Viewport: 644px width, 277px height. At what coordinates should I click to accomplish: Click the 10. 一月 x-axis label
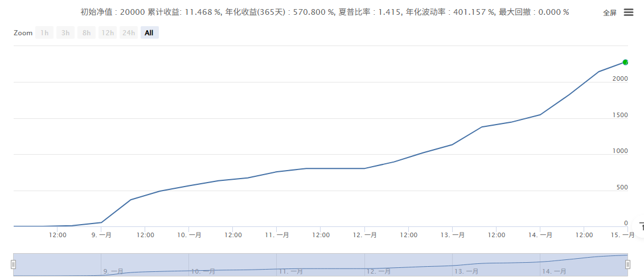pos(191,235)
